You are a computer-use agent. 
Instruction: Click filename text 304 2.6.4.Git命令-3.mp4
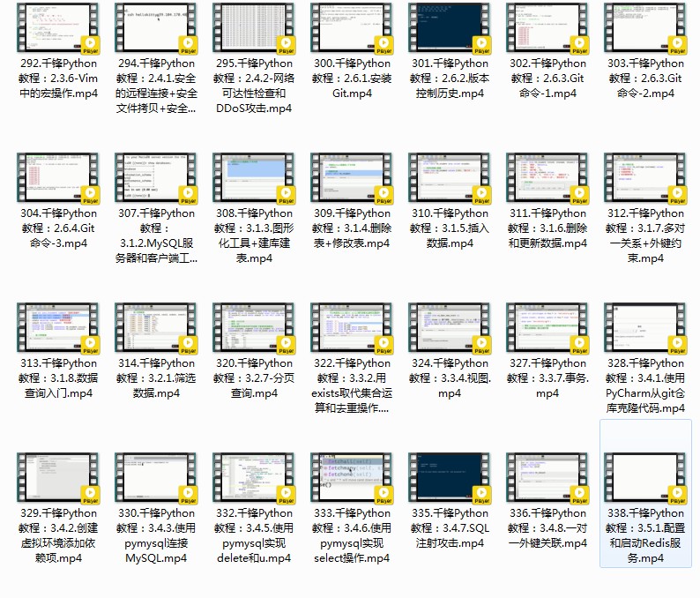coord(58,228)
